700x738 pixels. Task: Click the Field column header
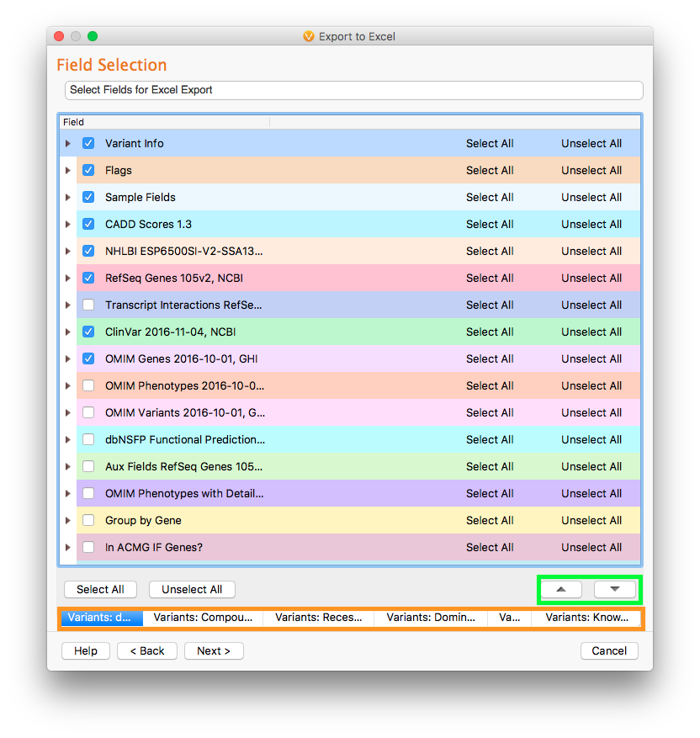[x=165, y=122]
